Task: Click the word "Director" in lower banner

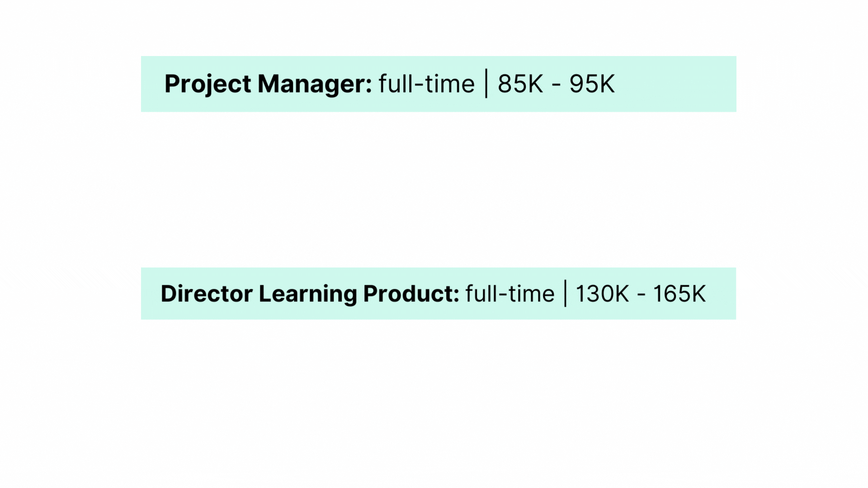Action: (207, 294)
